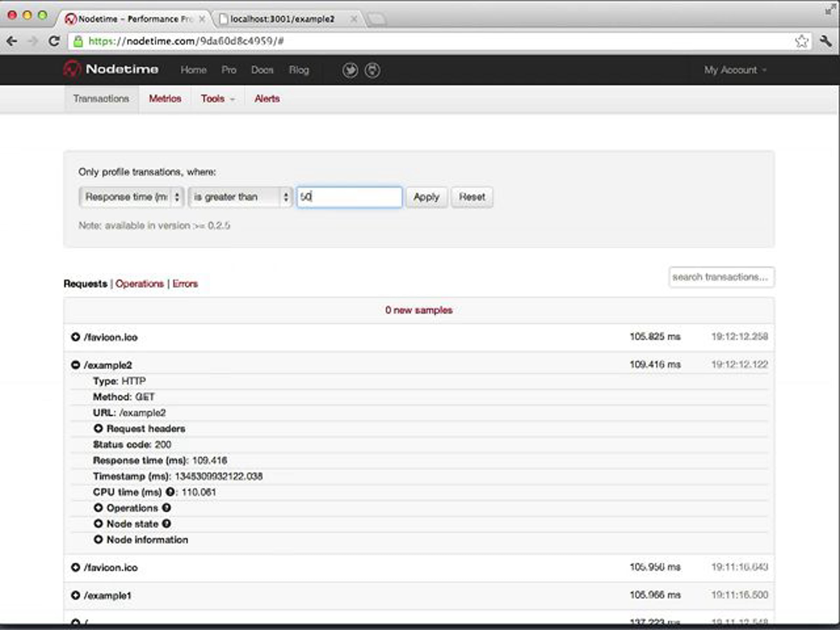Click the green lock security icon
The width and height of the screenshot is (840, 630).
[78, 41]
